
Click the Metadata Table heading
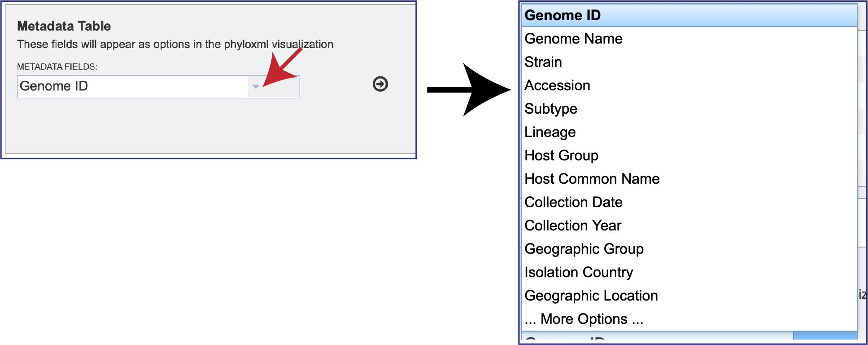coord(64,26)
